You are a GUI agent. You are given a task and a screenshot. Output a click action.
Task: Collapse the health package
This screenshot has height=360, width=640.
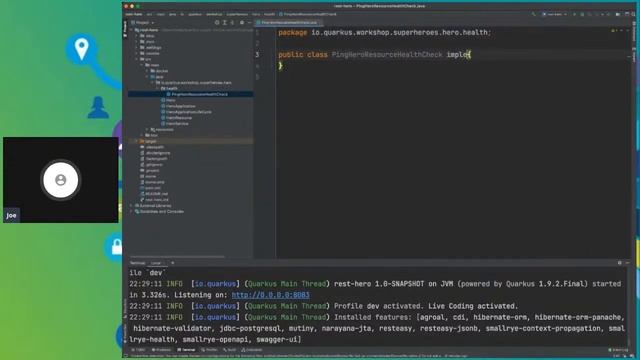(x=158, y=88)
